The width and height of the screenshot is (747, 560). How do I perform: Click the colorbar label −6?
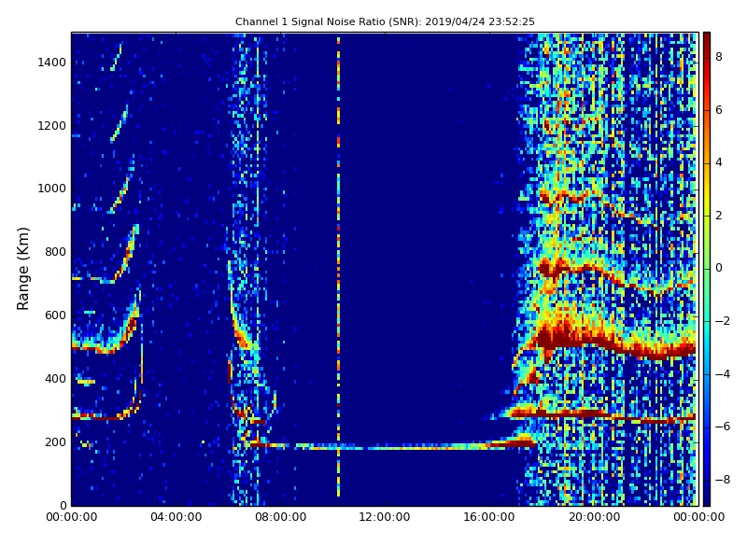(x=723, y=427)
